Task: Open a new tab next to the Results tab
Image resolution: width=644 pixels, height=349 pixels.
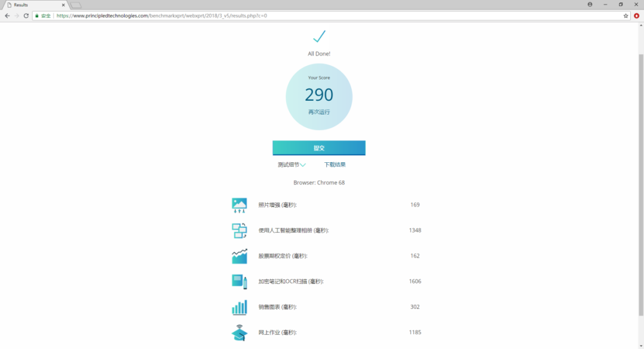Action: pos(76,5)
